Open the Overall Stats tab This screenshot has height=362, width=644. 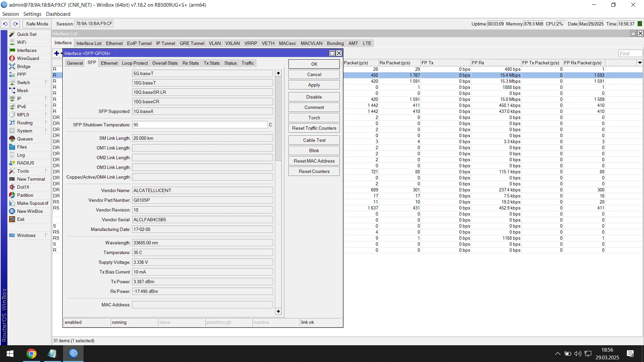pos(165,63)
